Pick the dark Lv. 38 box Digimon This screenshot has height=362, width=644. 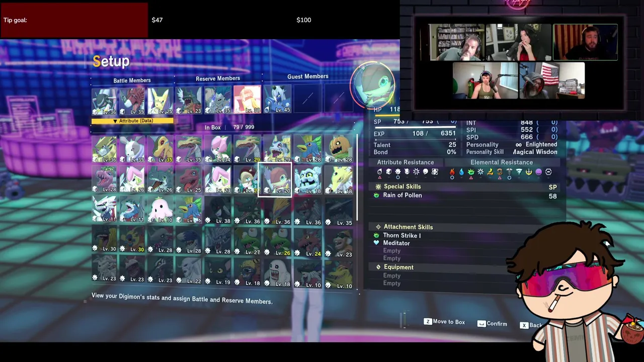pyautogui.click(x=218, y=211)
